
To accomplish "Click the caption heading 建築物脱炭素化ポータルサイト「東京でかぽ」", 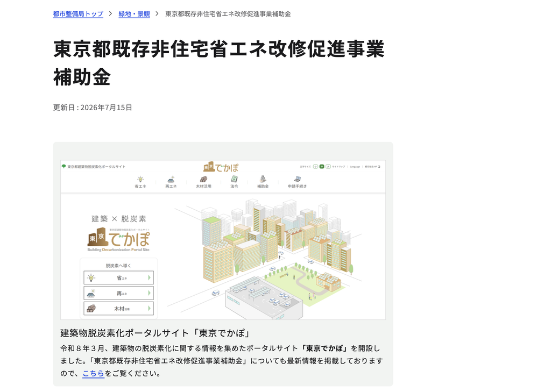I will click(x=155, y=333).
